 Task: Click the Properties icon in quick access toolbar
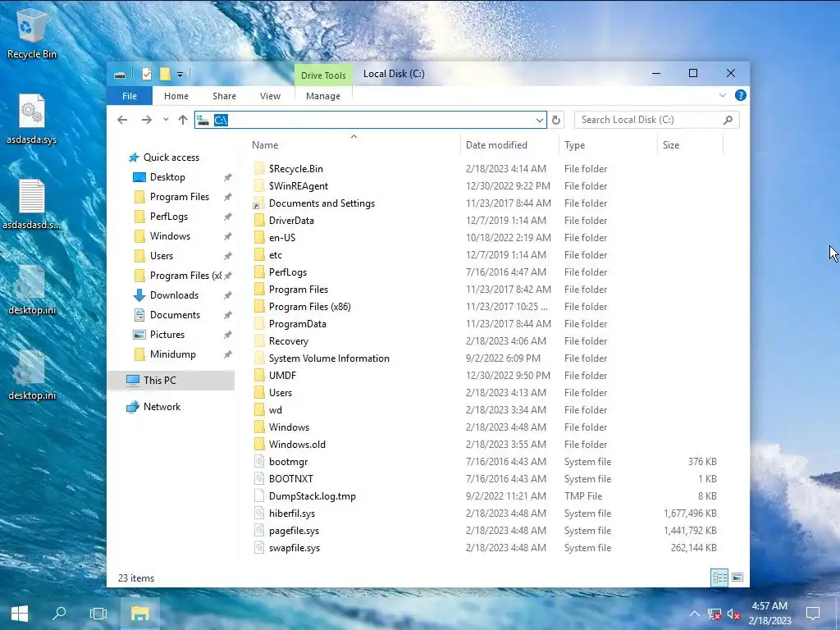(x=147, y=75)
